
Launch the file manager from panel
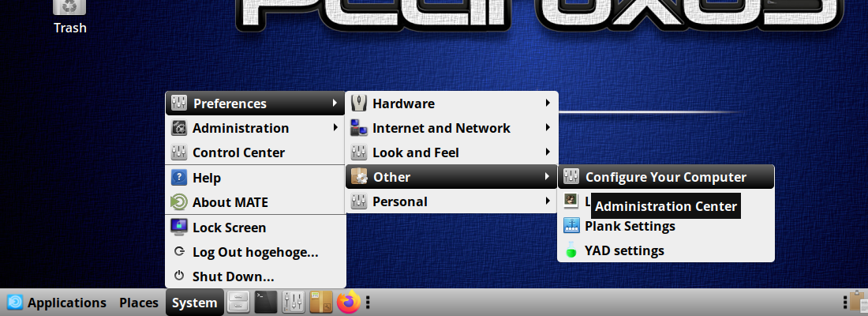(x=238, y=303)
